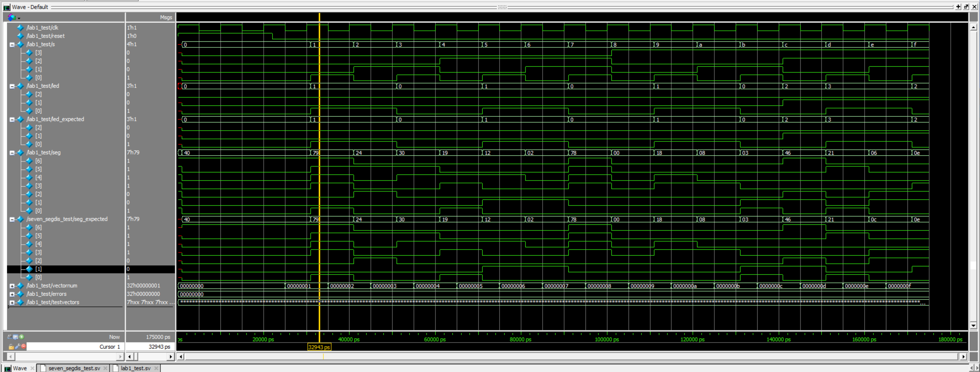Open cursor properties with the wrench icon
Image resolution: width=980 pixels, height=372 pixels.
tap(18, 346)
